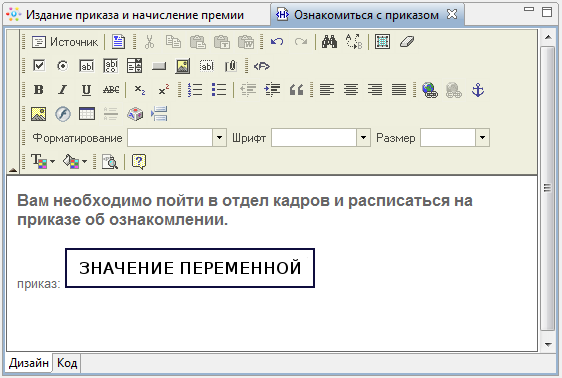The height and width of the screenshot is (378, 562).
Task: Insert a radio button form element
Action: pyautogui.click(x=63, y=66)
